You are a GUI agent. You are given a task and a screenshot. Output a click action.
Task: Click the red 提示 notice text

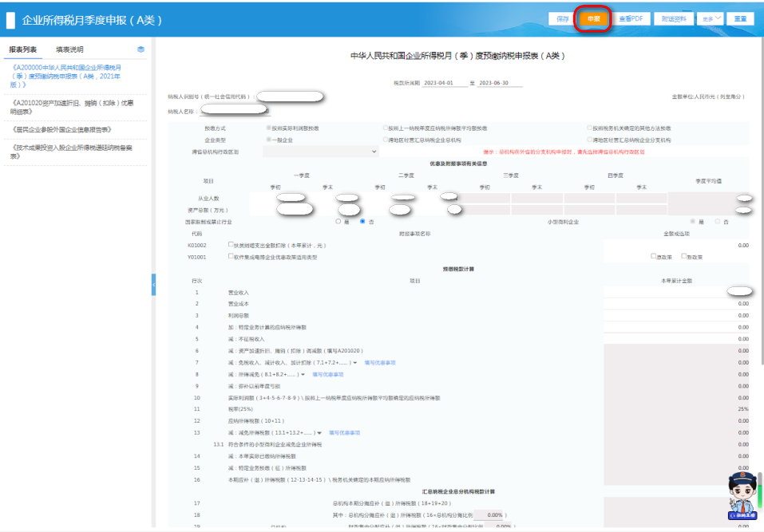coord(564,152)
